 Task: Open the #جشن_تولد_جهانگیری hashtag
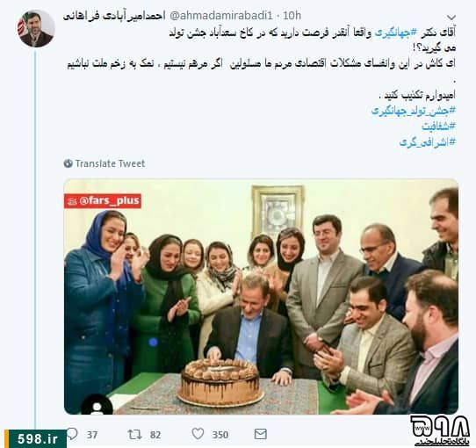[x=414, y=111]
